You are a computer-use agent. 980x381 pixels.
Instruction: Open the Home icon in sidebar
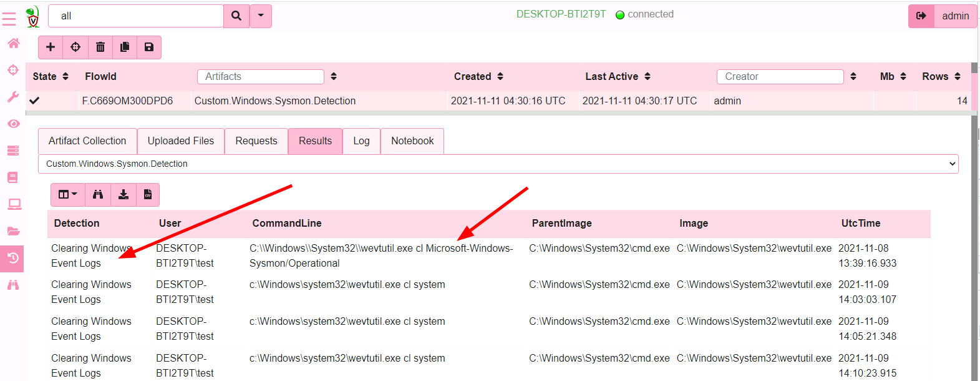pos(13,43)
